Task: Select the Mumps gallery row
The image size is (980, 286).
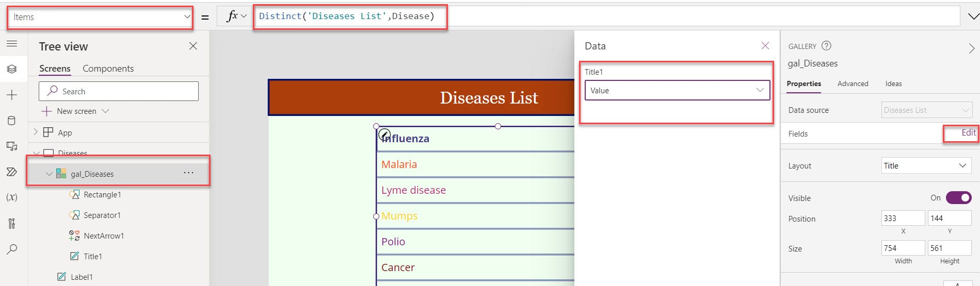Action: 475,216
